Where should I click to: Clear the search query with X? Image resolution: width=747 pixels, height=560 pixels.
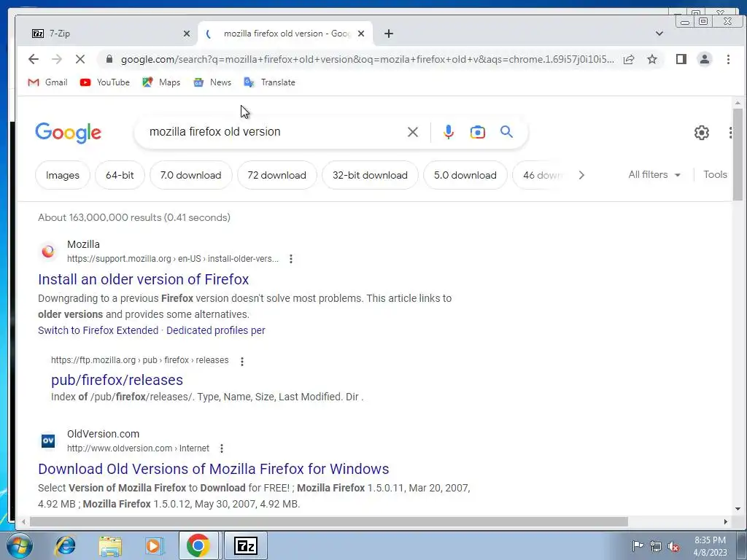pyautogui.click(x=413, y=132)
